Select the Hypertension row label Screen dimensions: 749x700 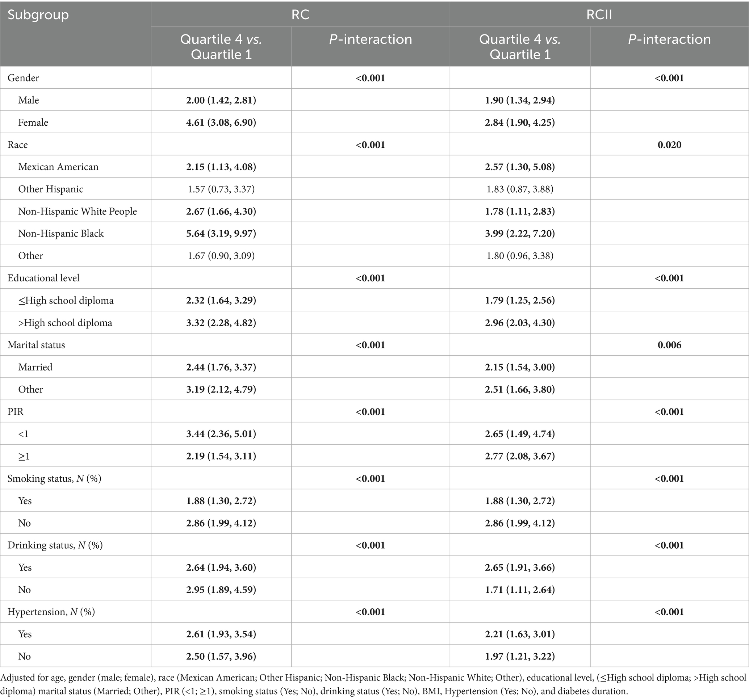click(51, 612)
